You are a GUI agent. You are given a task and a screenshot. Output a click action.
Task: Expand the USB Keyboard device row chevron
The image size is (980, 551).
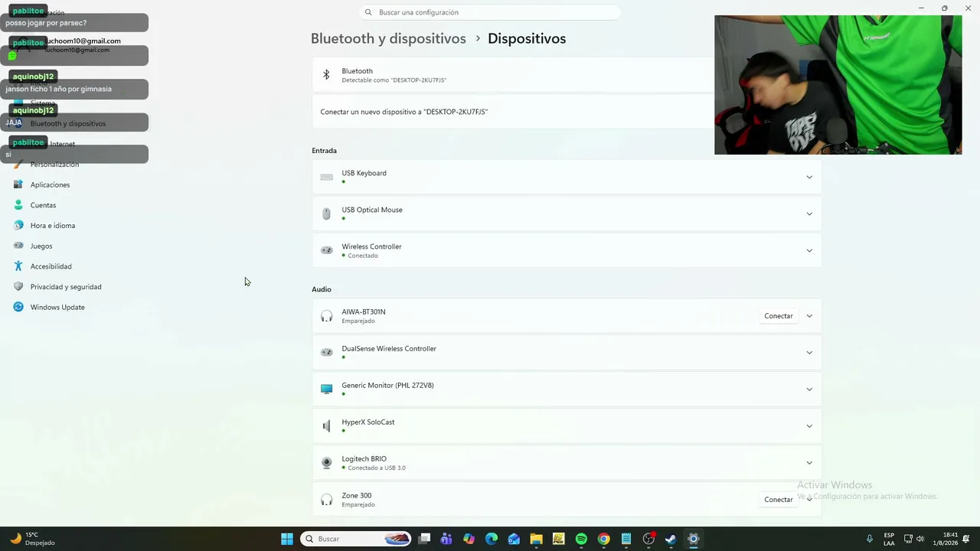click(x=809, y=177)
